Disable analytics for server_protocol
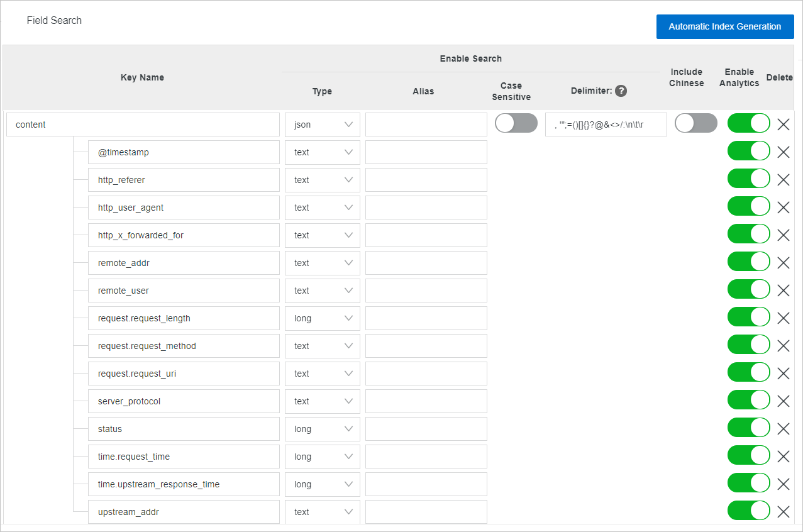 tap(749, 400)
